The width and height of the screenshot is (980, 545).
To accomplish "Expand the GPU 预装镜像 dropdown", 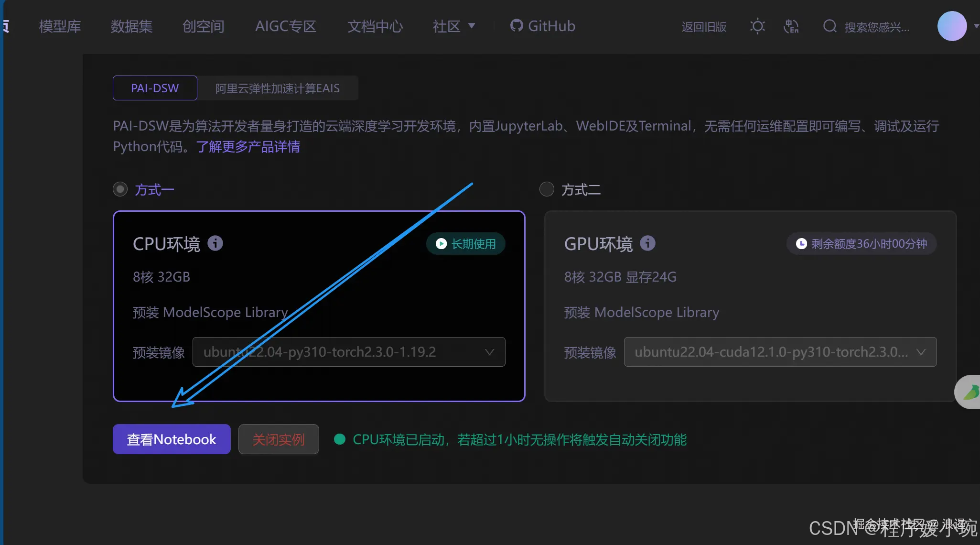I will 780,352.
